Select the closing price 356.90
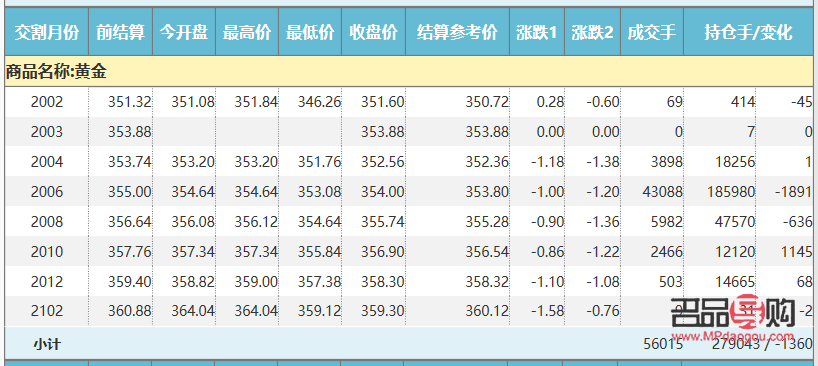The width and height of the screenshot is (818, 366). point(383,252)
